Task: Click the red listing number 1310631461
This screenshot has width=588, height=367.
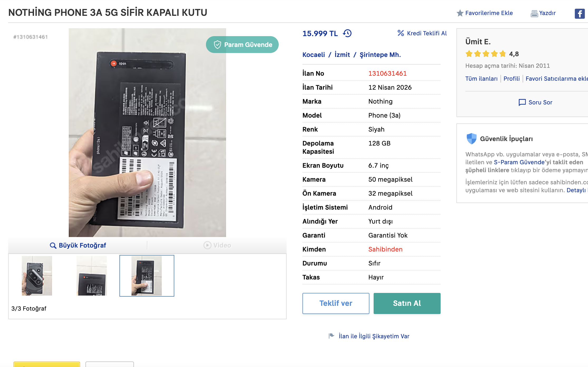Action: (387, 73)
